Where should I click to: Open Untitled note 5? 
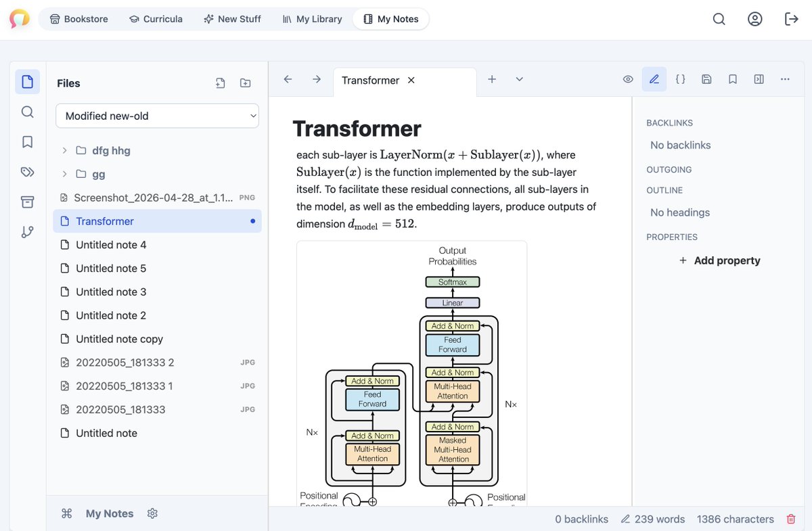tap(157, 269)
